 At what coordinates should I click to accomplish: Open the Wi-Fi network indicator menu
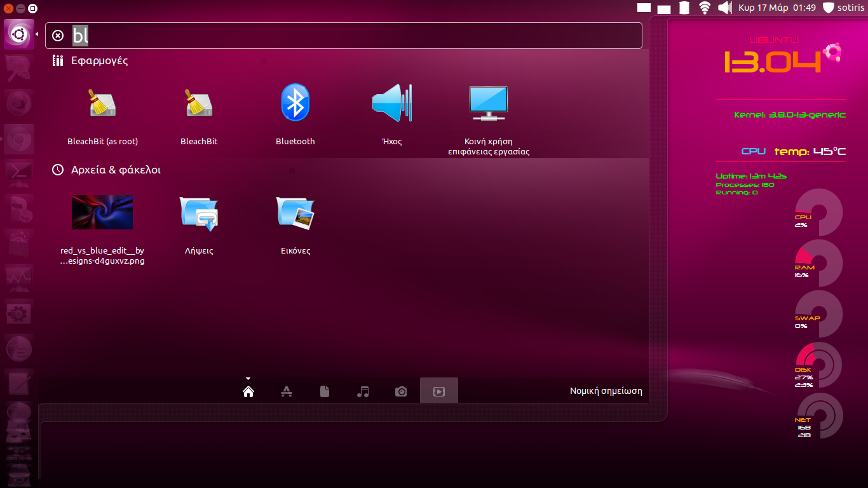coord(704,8)
